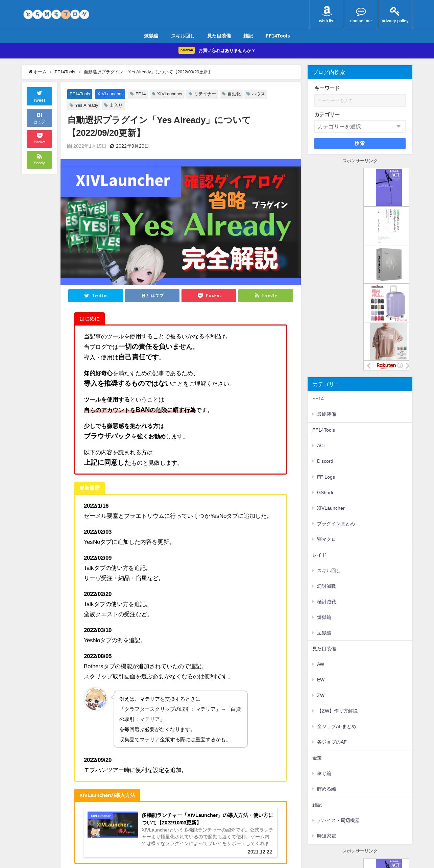This screenshot has width=434, height=868.
Task: Open 【ZW】作り方解説 subcategory
Action: (337, 711)
